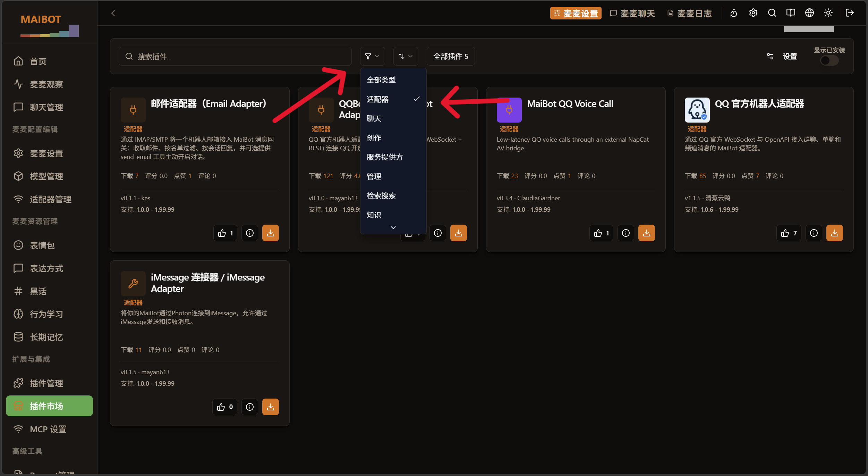This screenshot has width=868, height=476.
Task: Open 行为学习 in sidebar
Action: (x=50, y=314)
